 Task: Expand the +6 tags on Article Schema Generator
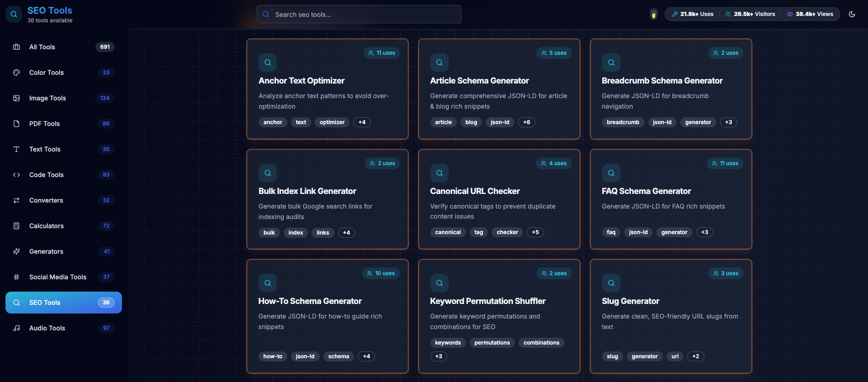[527, 122]
